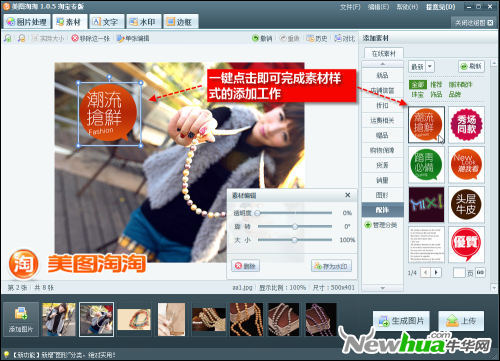Close the 素材编辑 panel
This screenshot has height=361, width=500.
point(348,195)
